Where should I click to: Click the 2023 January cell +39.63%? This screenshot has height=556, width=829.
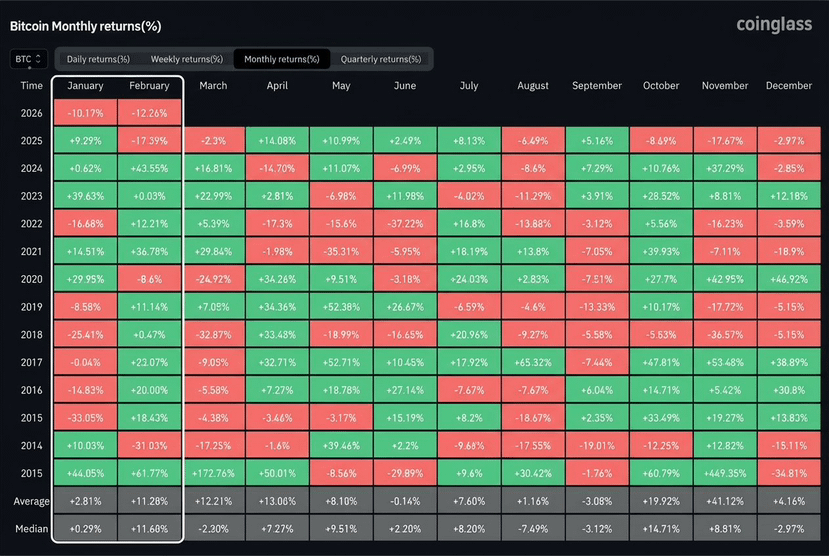pos(85,196)
